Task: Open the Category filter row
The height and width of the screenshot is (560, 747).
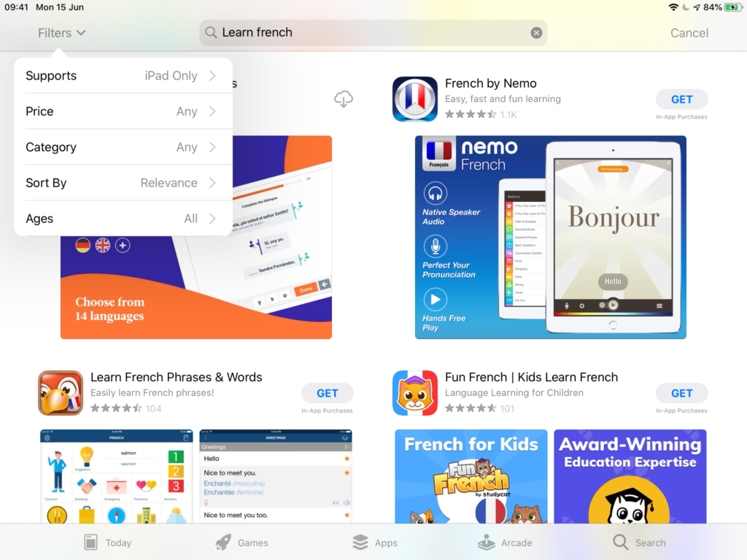Action: (x=123, y=147)
